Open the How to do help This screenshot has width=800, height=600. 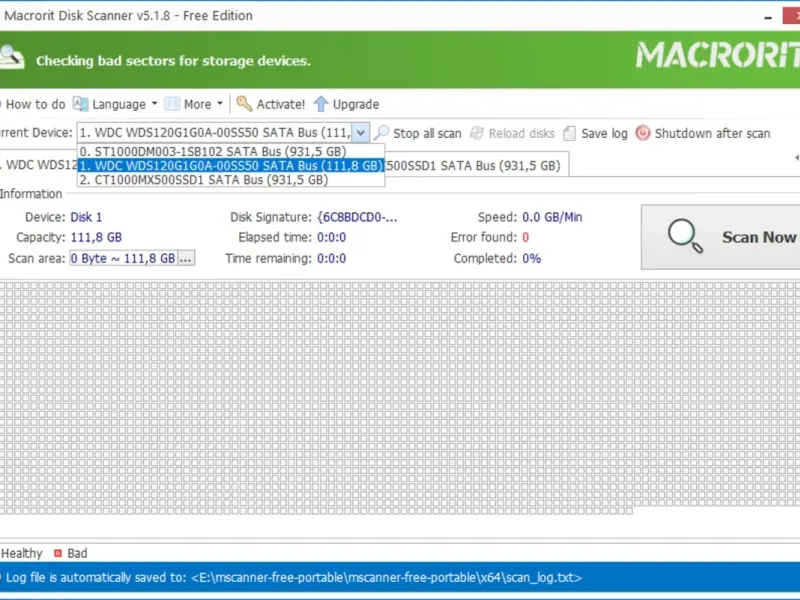(34, 104)
